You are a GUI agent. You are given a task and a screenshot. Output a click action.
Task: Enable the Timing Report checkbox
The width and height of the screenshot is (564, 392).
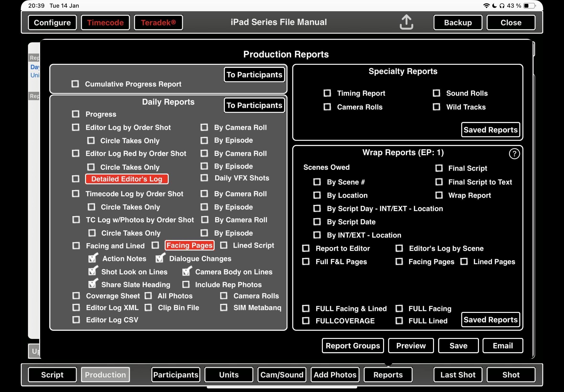(x=327, y=93)
